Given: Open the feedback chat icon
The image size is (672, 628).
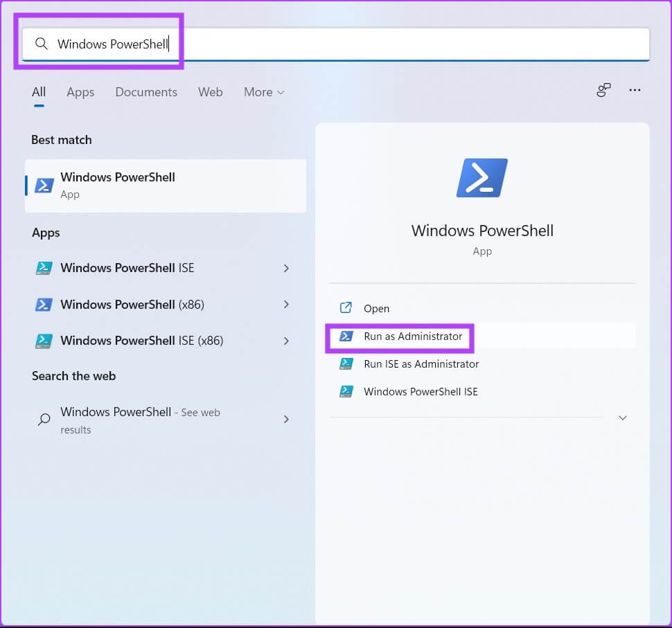Looking at the screenshot, I should point(603,90).
